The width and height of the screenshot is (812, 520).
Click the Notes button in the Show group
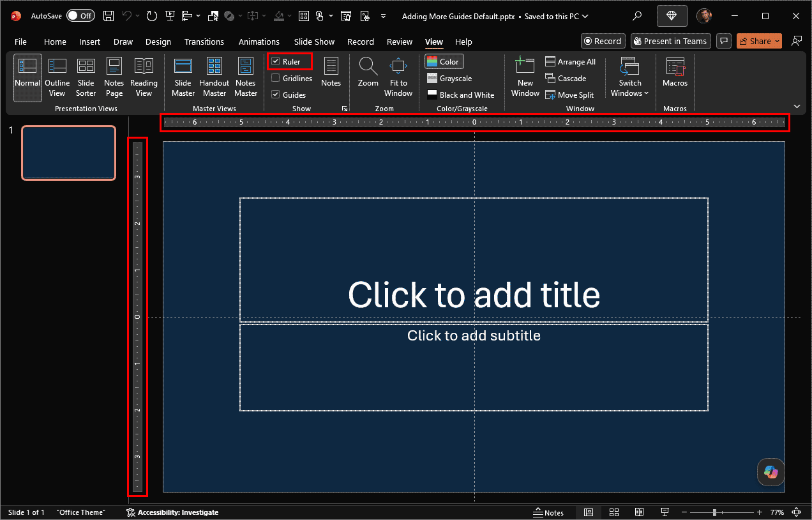(x=331, y=72)
